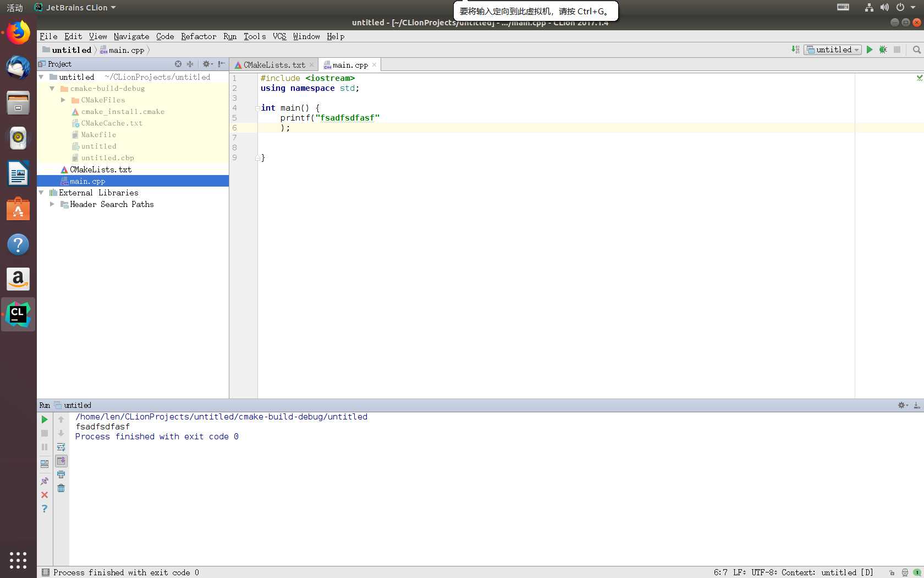This screenshot has width=924, height=578.
Task: Print the Run console output
Action: 61,475
